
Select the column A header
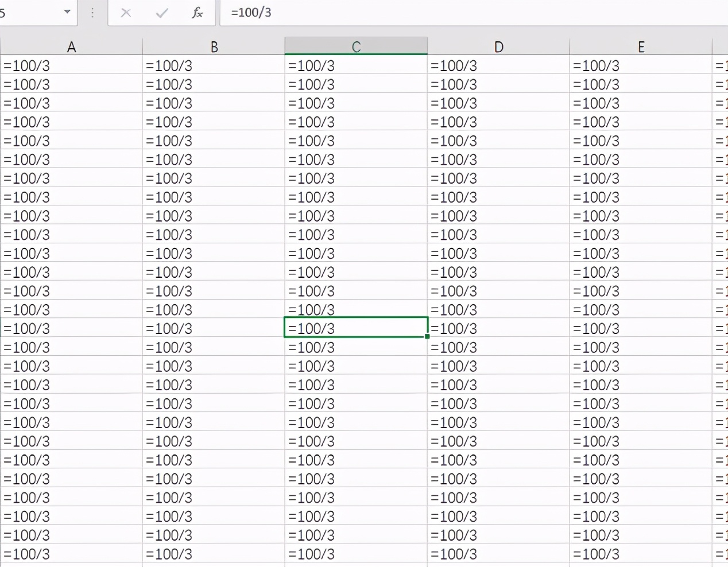71,45
